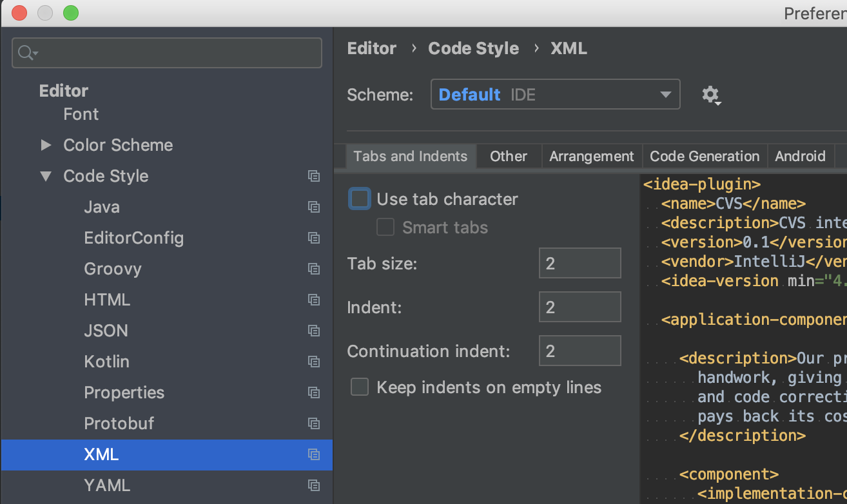The width and height of the screenshot is (847, 504).
Task: Click the copy icon beside Code Style
Action: (314, 176)
